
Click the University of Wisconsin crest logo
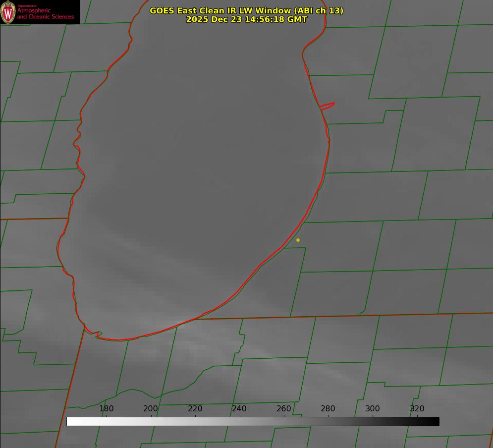(8, 12)
